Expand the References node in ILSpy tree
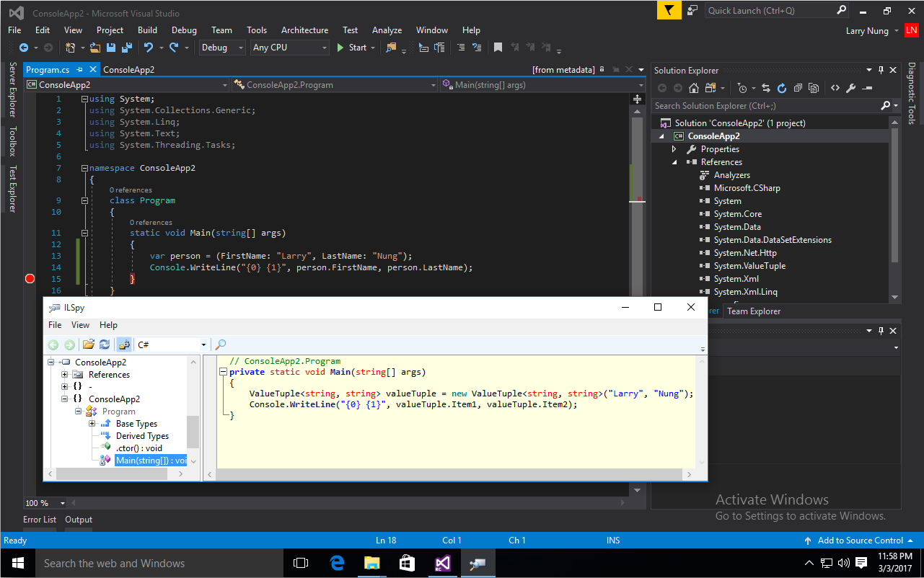This screenshot has height=578, width=924. (64, 375)
